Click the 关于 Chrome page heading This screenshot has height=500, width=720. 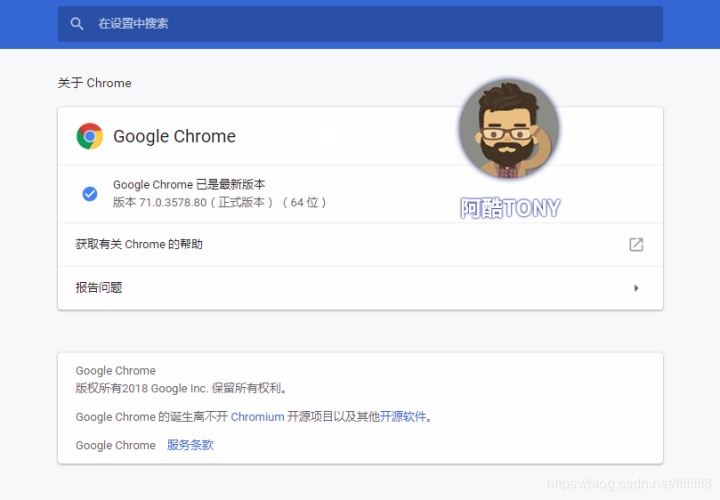[x=95, y=83]
